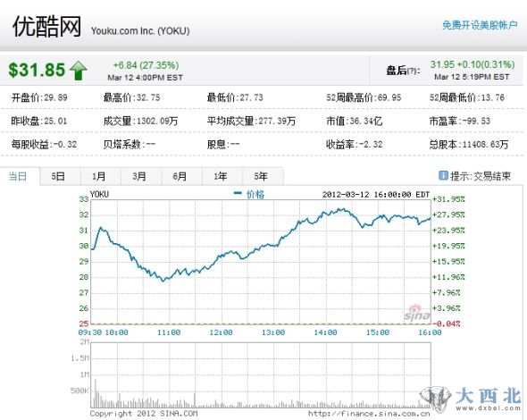
Task: Click the after-hours 31.95 +0.10(0.31%) value
Action: [473, 64]
